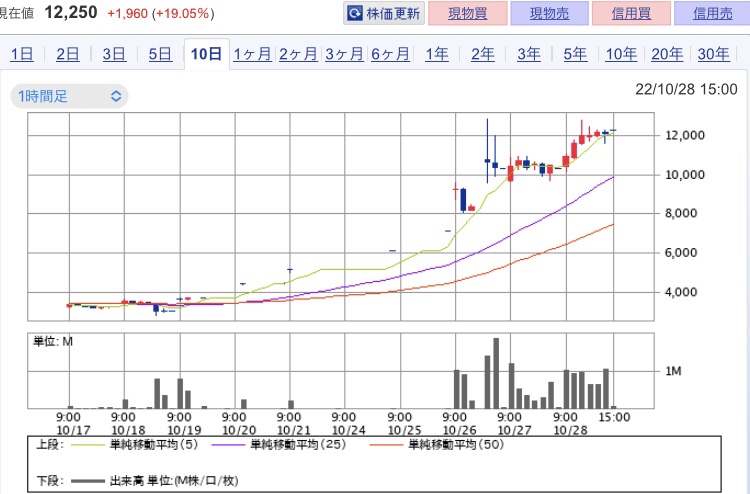Click the 単純移動平均(25) legend entry
Screen dimensions: 750x494
click(298, 445)
